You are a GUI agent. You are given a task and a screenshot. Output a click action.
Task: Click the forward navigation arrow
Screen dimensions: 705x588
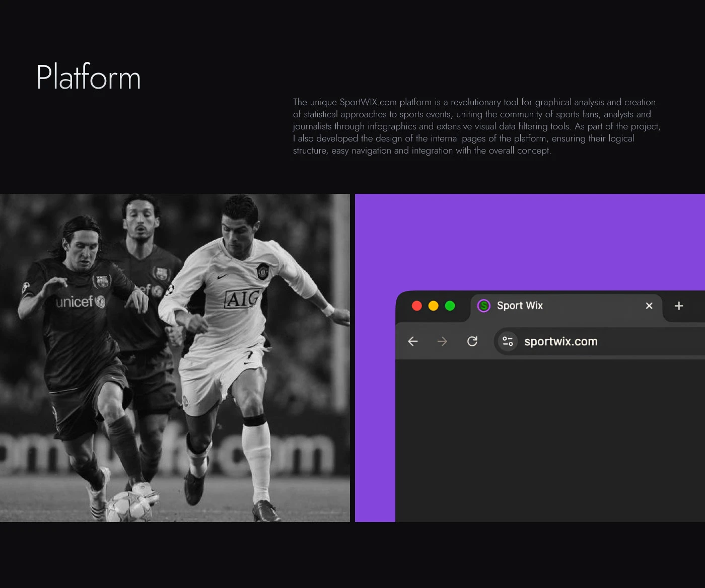pyautogui.click(x=442, y=341)
